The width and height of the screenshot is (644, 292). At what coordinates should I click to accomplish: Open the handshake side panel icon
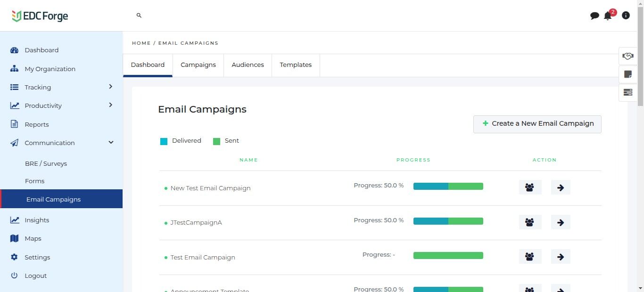627,56
